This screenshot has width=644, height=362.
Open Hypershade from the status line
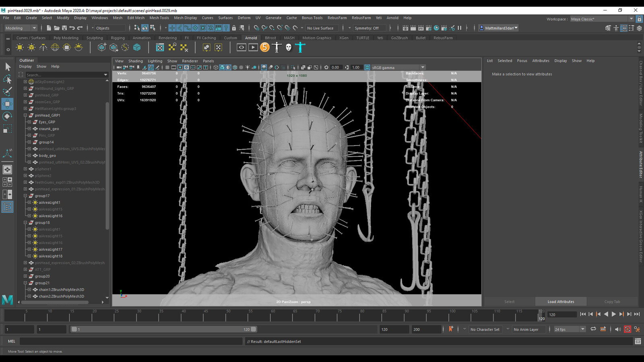[436, 28]
